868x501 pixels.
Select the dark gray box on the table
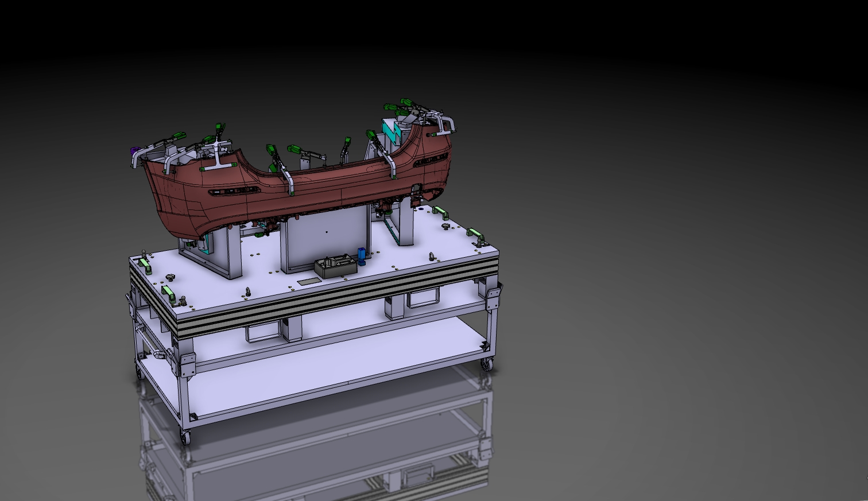[336, 267]
